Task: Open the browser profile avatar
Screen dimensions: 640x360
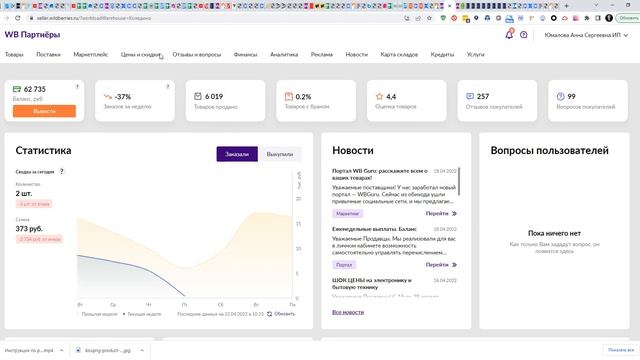Action: [x=609, y=18]
